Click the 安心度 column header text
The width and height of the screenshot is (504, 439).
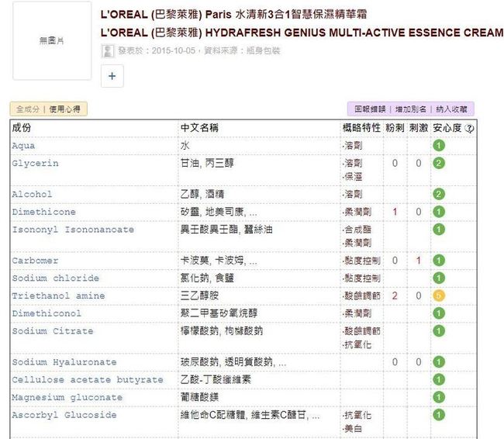(447, 128)
